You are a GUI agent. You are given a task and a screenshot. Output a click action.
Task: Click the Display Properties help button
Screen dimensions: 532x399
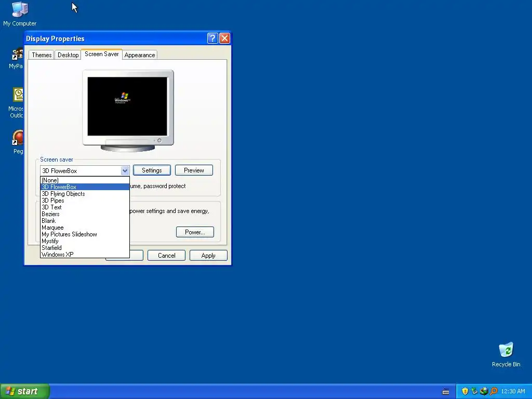tap(212, 38)
